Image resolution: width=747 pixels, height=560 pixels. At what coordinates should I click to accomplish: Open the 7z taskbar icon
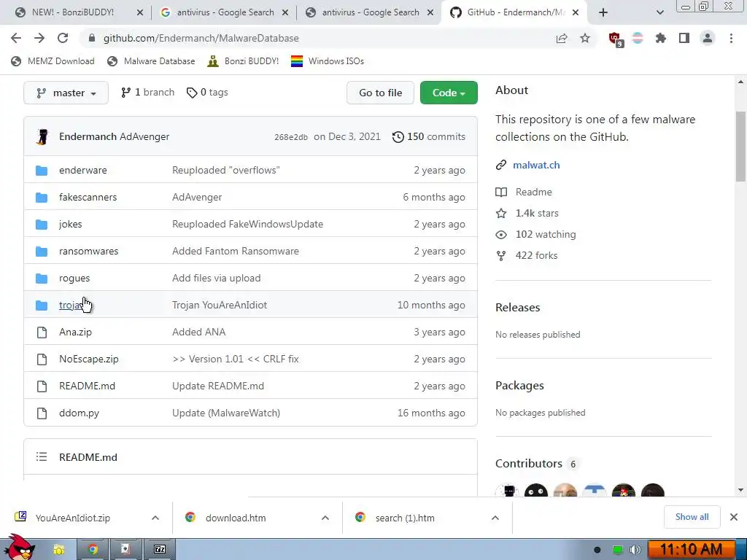click(x=160, y=550)
